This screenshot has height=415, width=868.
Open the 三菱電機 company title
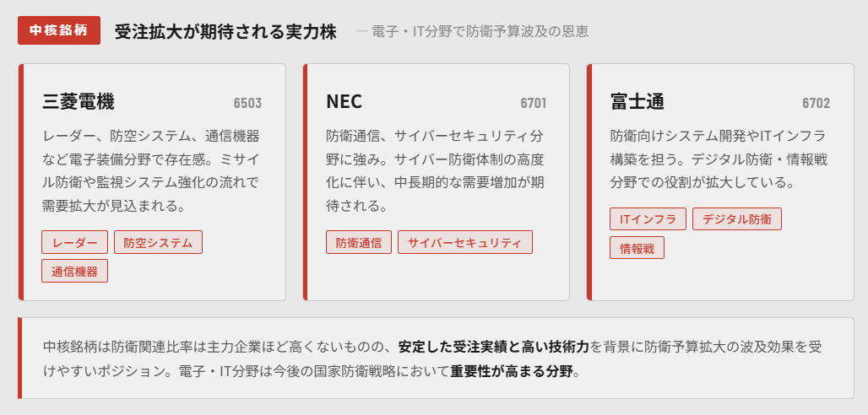tap(79, 102)
